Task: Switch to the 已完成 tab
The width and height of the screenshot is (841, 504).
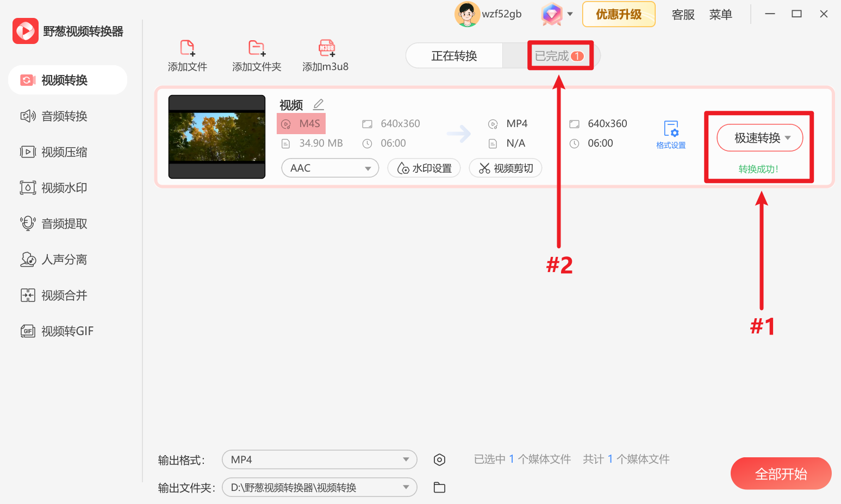Action: [559, 55]
